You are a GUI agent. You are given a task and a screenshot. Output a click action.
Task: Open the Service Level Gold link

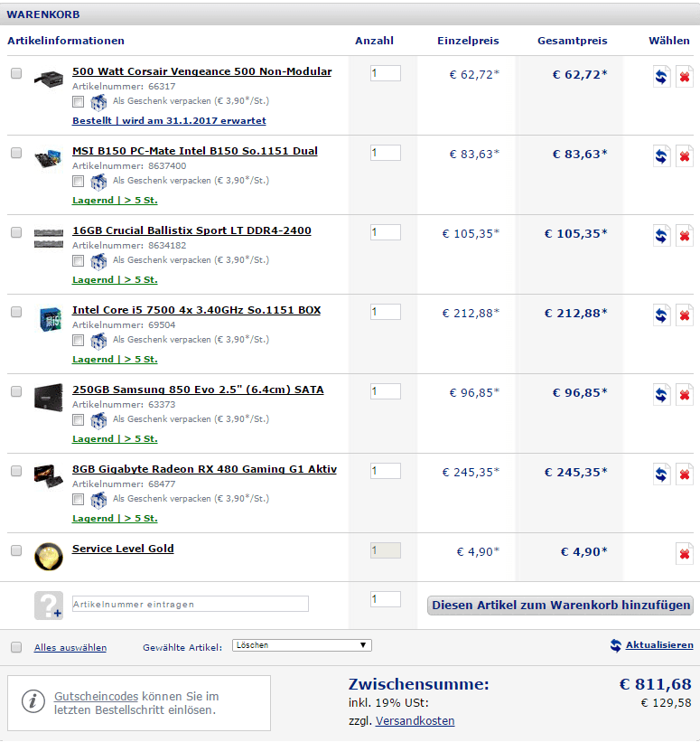[x=123, y=549]
